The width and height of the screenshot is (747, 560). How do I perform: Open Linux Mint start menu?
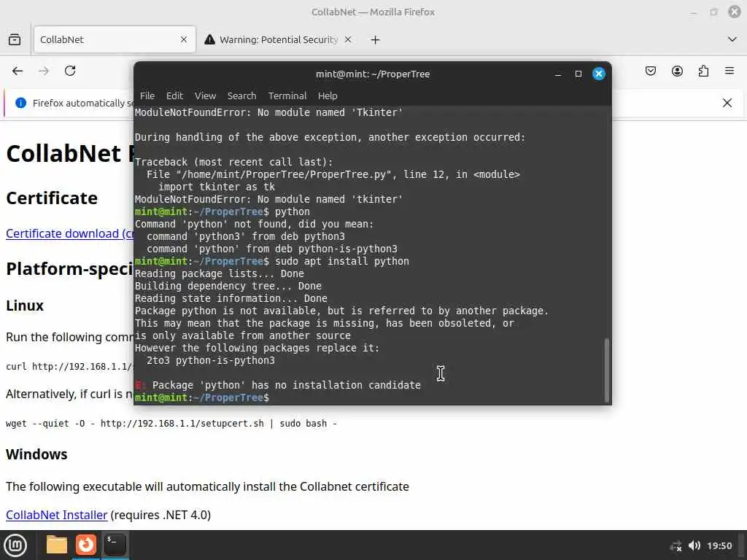coord(15,545)
